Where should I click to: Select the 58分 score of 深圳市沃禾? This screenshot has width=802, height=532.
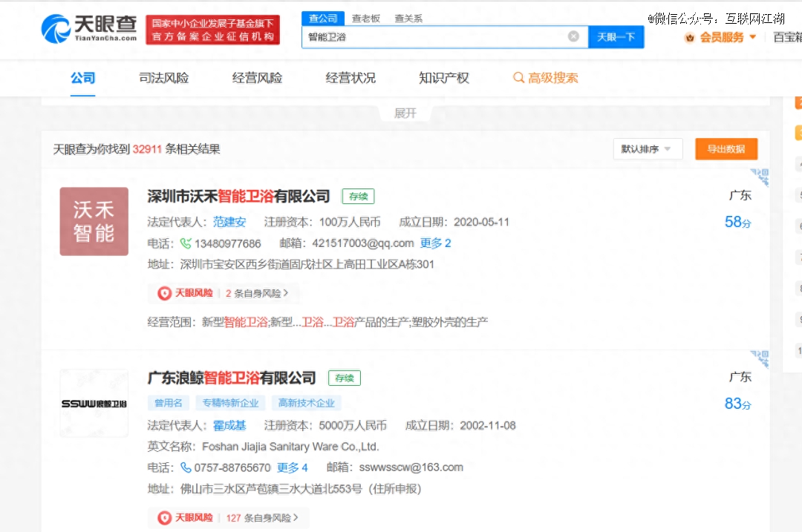[737, 222]
